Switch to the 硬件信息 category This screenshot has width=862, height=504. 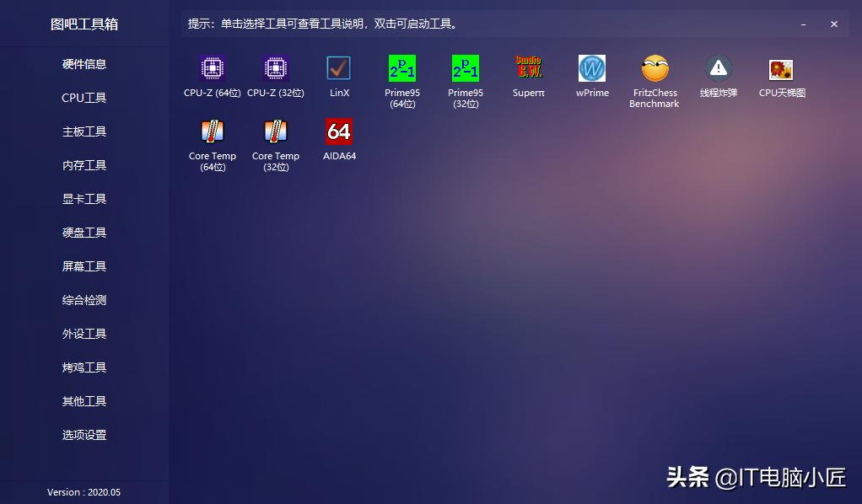pos(84,64)
